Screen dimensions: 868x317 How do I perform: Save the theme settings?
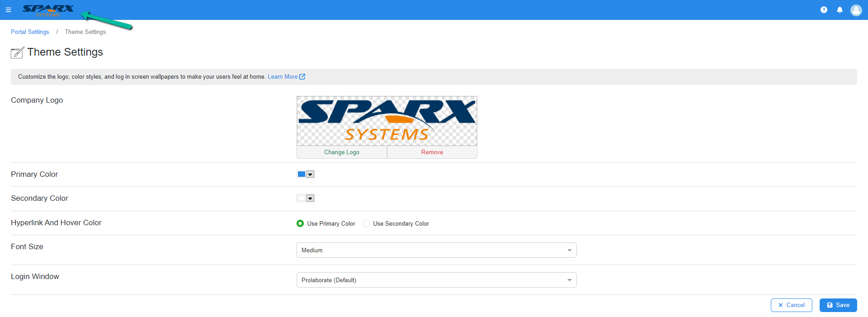click(x=838, y=305)
